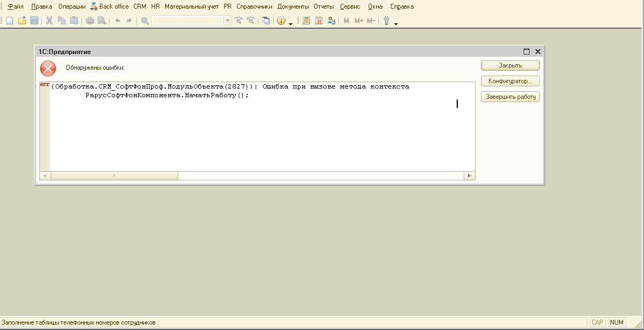Click the horizontal scrollbar thumb in error box
This screenshot has width=644, height=330.
point(114,176)
